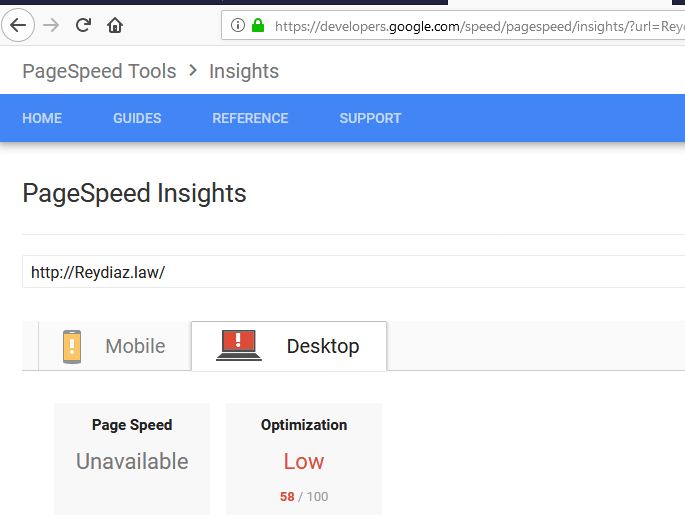The height and width of the screenshot is (517, 685).
Task: Select the Desktop results tab
Action: pyautogui.click(x=289, y=346)
